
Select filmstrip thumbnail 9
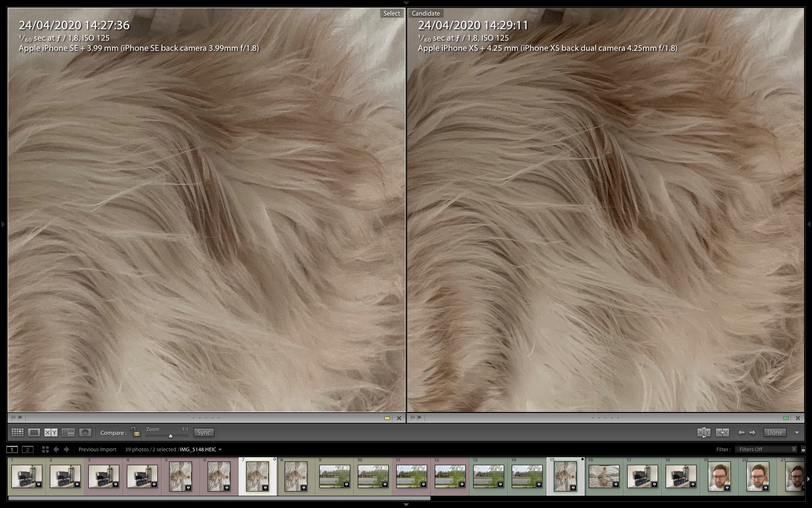tap(335, 476)
